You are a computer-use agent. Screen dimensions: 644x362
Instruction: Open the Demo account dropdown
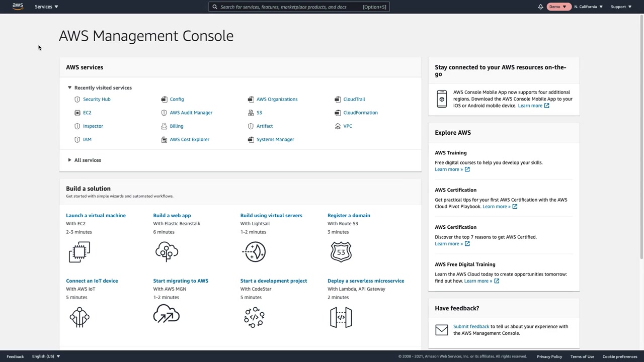click(x=557, y=7)
